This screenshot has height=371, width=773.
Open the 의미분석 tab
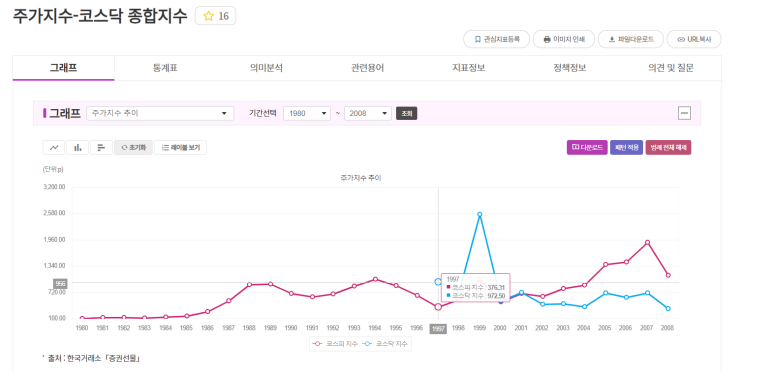coord(266,68)
